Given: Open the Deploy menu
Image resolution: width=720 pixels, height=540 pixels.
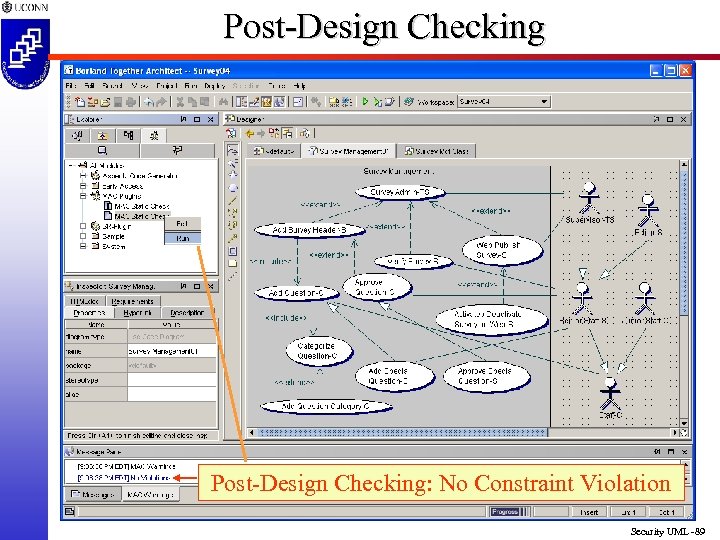Looking at the screenshot, I should coord(215,85).
